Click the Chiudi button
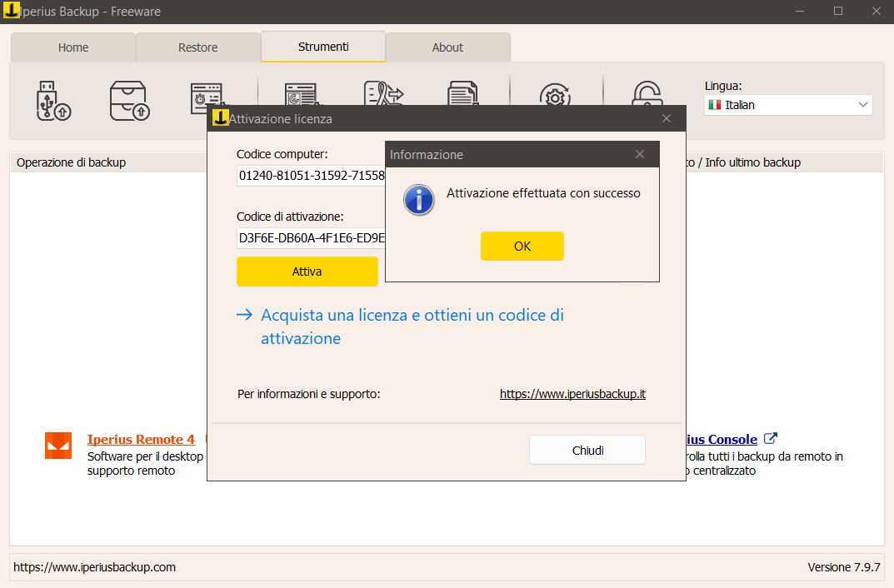The image size is (894, 588). pos(587,450)
